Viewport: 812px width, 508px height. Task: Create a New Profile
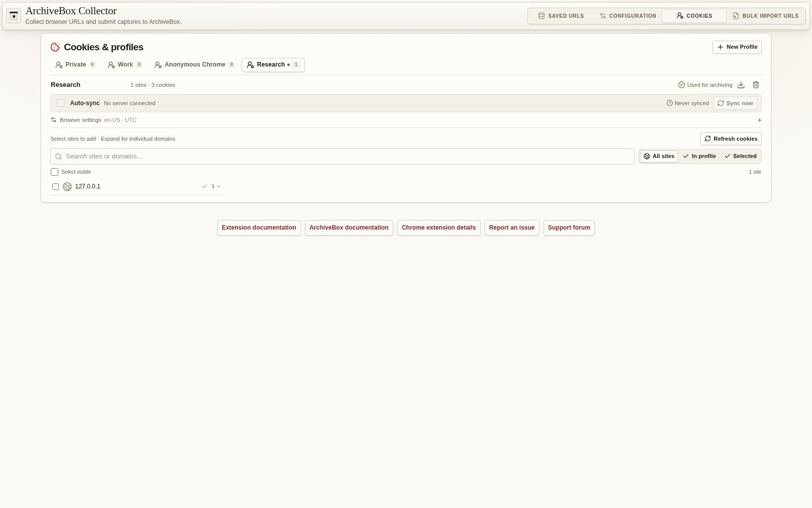click(x=737, y=47)
